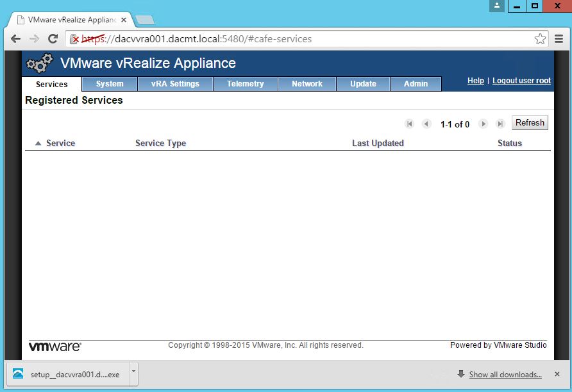Click the VMware logo in footer
This screenshot has width=572, height=392.
tap(55, 346)
